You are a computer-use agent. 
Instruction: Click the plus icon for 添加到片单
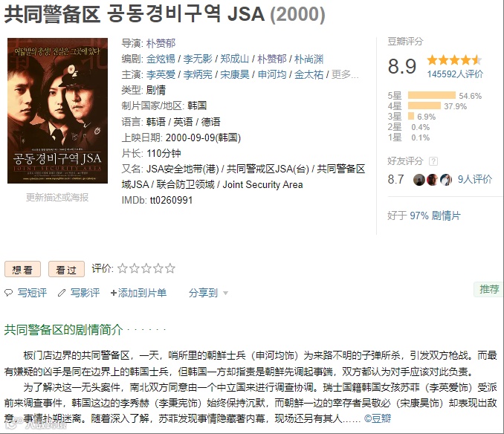click(x=113, y=293)
